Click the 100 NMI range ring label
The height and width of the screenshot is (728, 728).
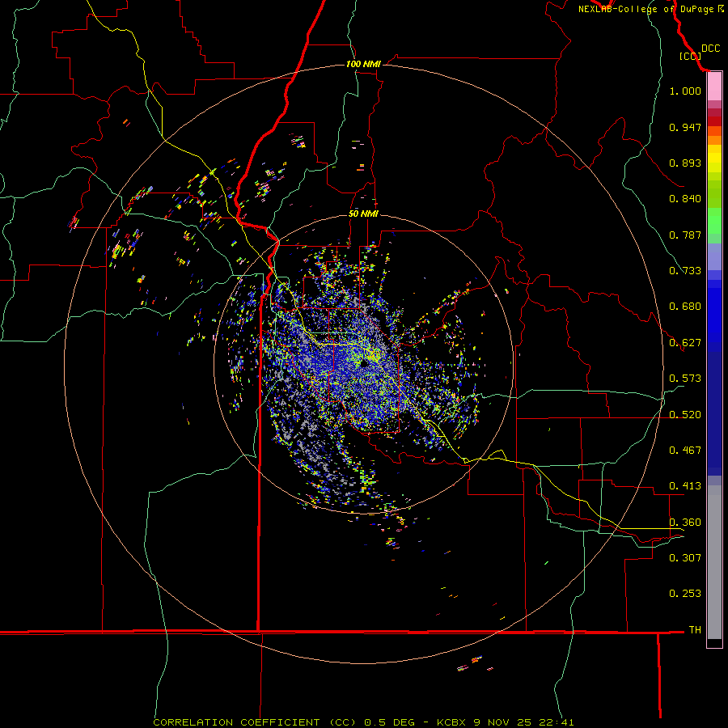tap(363, 64)
